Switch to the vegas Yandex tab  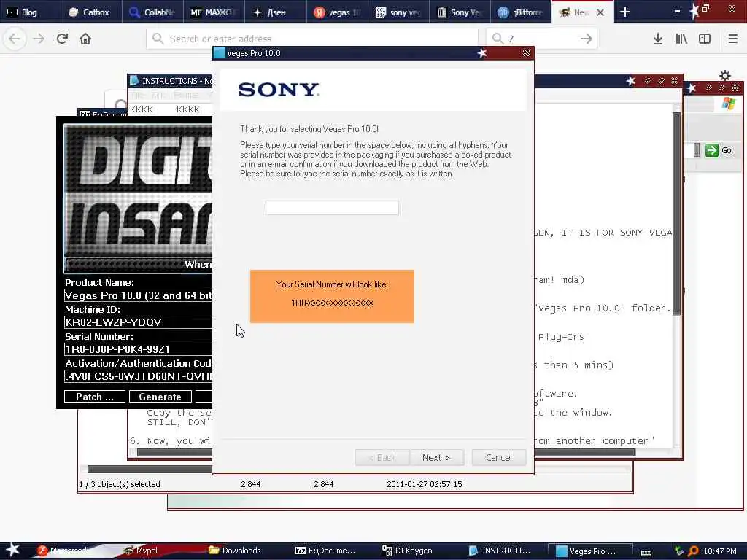pos(337,12)
